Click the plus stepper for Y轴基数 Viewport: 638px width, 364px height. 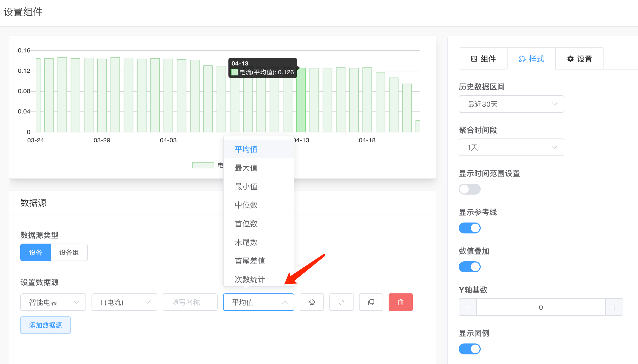[614, 307]
